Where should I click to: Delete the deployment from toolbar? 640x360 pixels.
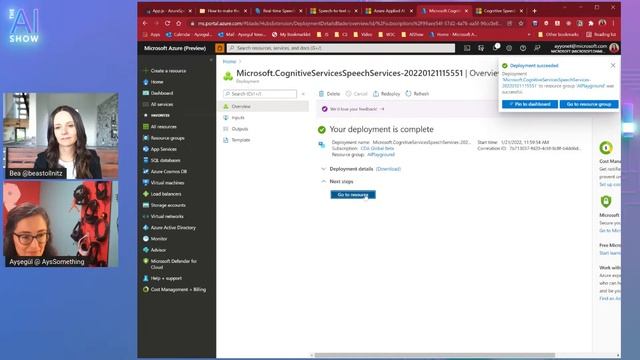point(329,94)
